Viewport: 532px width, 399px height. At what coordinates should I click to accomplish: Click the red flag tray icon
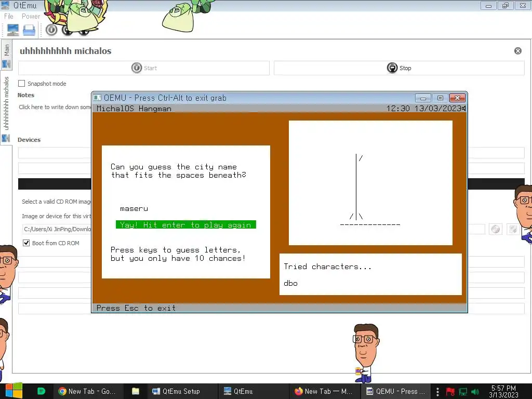pyautogui.click(x=450, y=392)
